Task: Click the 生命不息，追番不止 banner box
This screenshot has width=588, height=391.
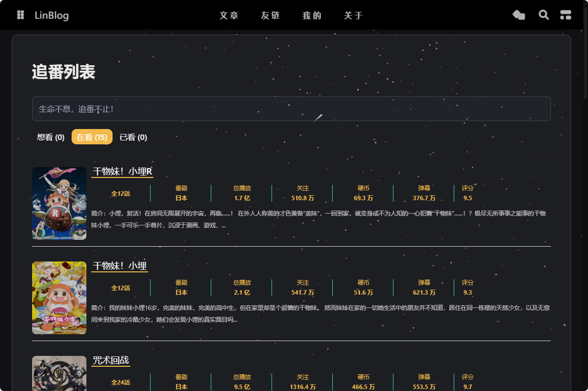Action: point(291,109)
